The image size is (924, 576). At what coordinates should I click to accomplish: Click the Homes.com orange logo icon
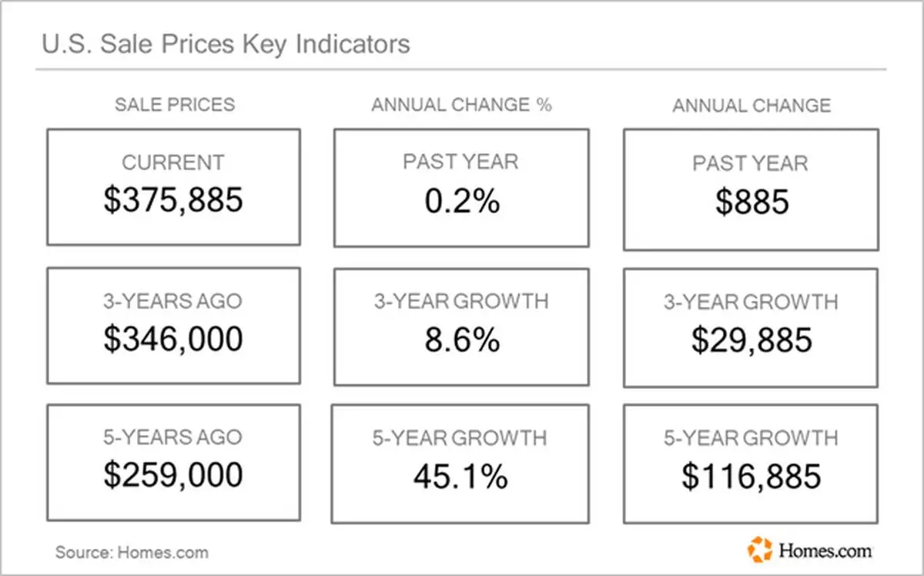point(759,549)
